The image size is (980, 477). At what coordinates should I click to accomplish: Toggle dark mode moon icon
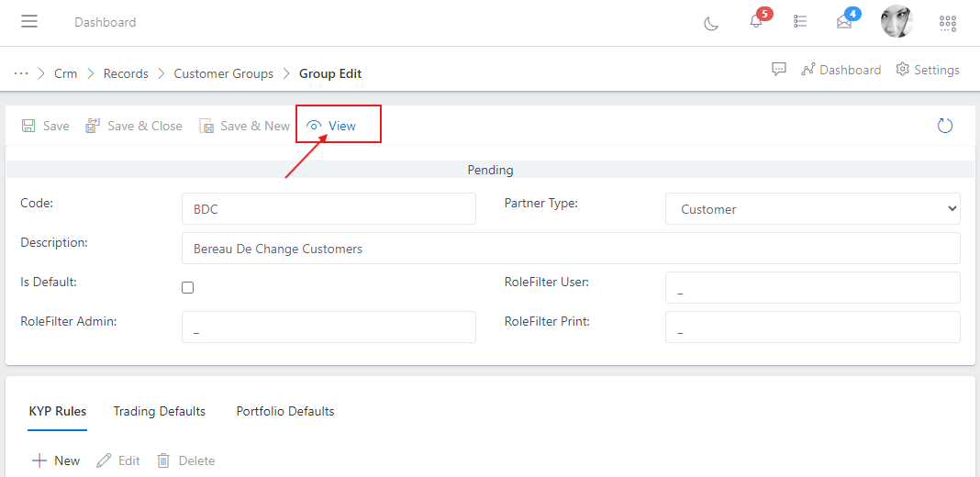click(710, 23)
